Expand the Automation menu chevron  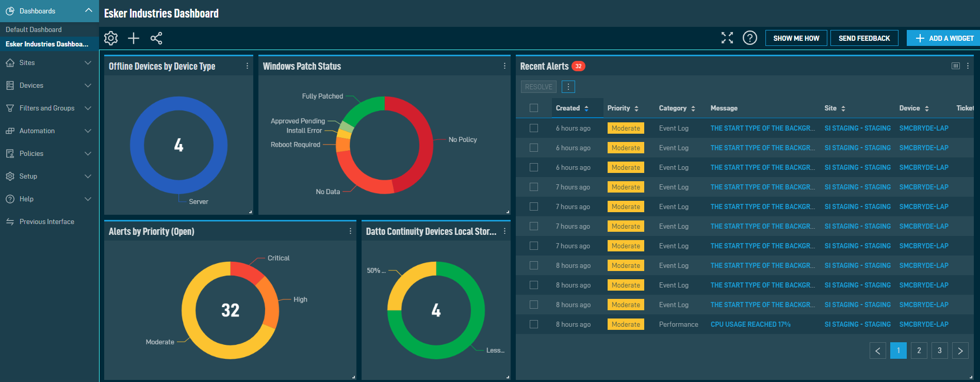(x=88, y=131)
